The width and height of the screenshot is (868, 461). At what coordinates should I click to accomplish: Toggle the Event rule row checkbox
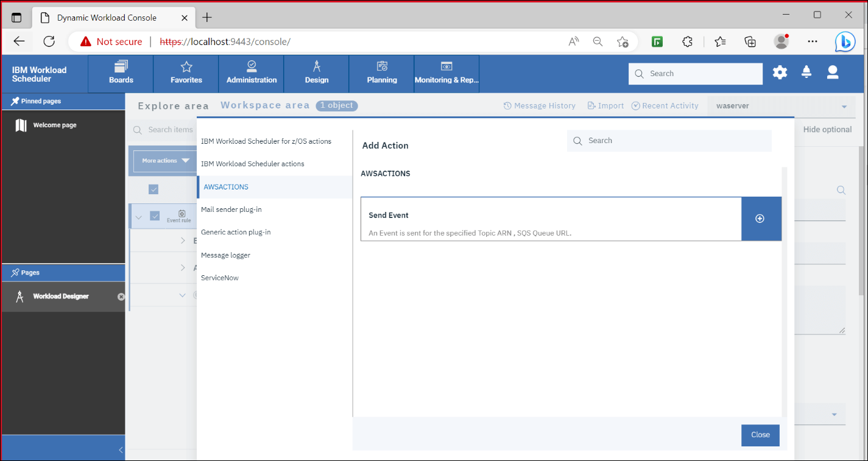coord(155,216)
